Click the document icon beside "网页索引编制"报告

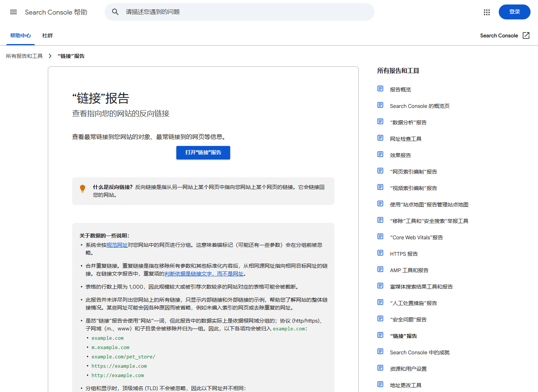[x=380, y=171]
